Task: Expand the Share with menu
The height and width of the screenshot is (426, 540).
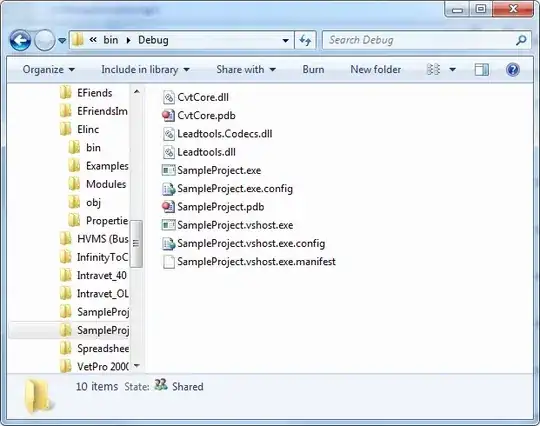Action: pos(246,70)
